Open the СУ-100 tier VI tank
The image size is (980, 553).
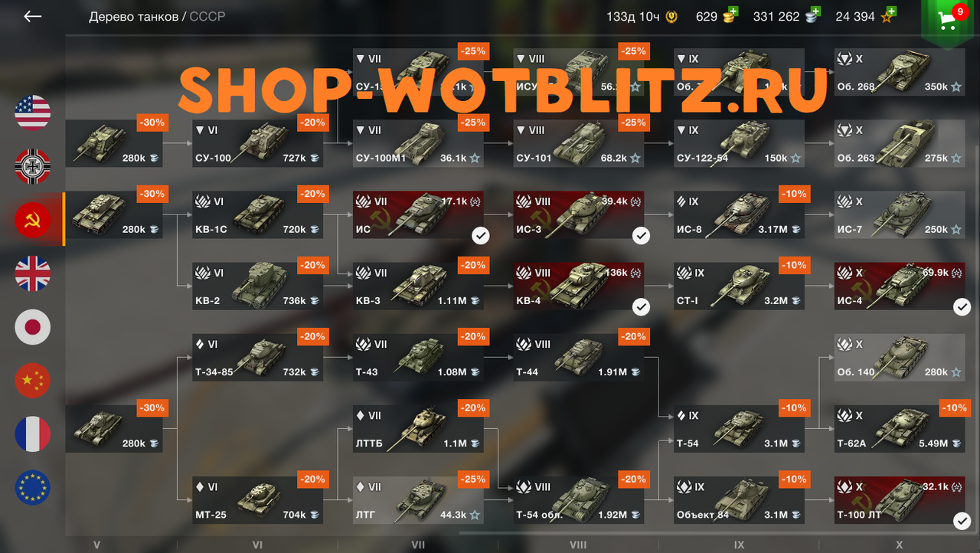click(257, 144)
